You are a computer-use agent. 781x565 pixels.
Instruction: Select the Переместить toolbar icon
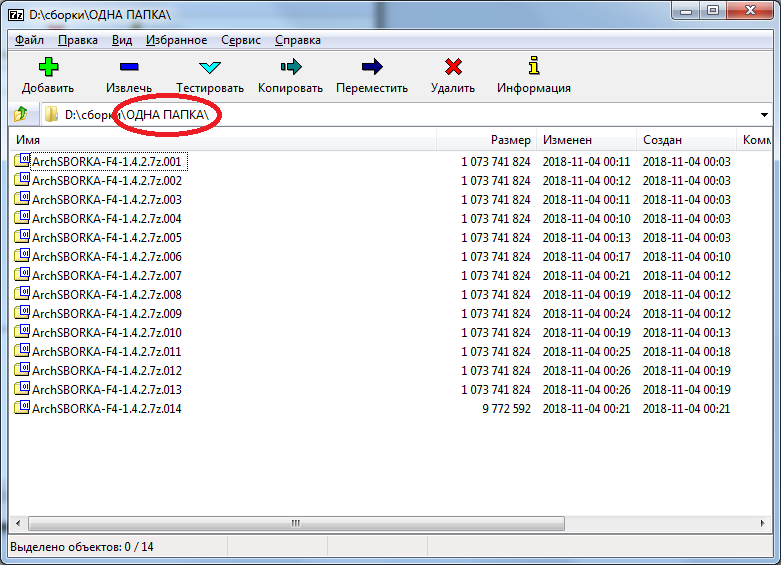(x=372, y=67)
